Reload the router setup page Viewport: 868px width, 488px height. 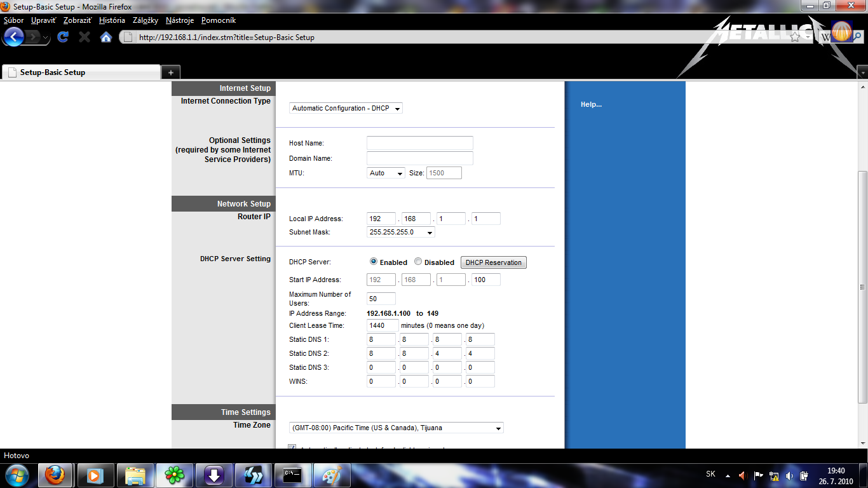pyautogui.click(x=62, y=37)
